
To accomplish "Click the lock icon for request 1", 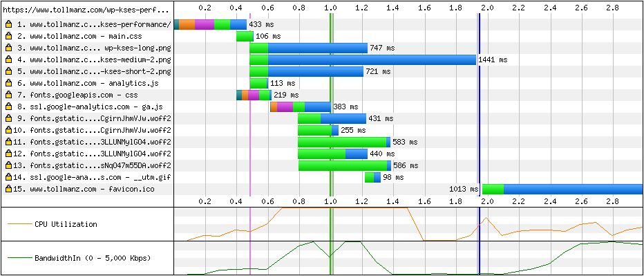I will point(8,25).
